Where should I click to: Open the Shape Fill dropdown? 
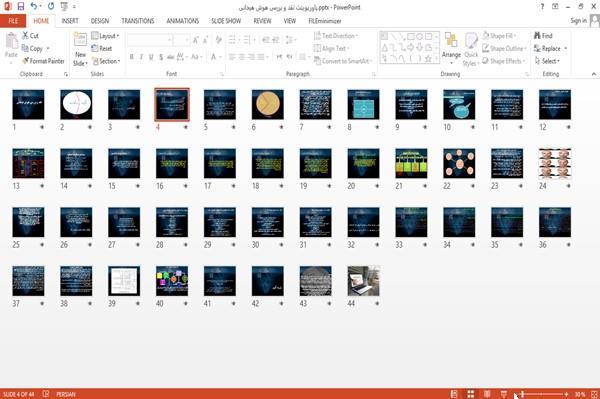(x=499, y=36)
